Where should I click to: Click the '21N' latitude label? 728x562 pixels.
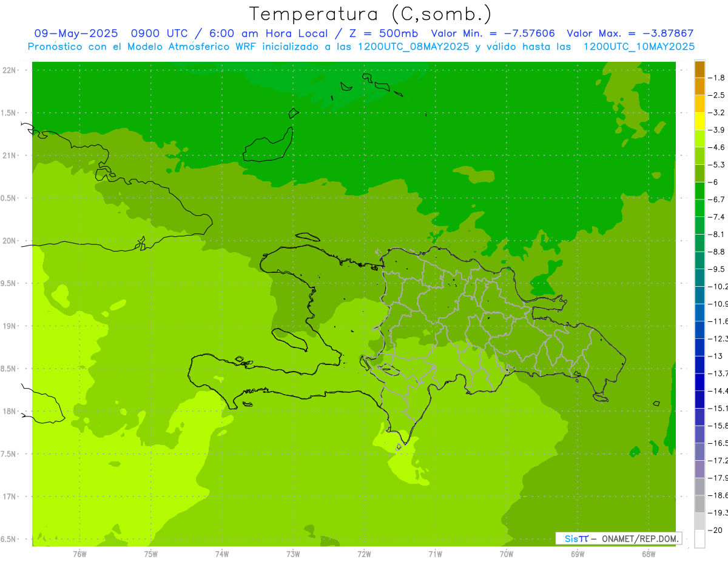(9, 156)
